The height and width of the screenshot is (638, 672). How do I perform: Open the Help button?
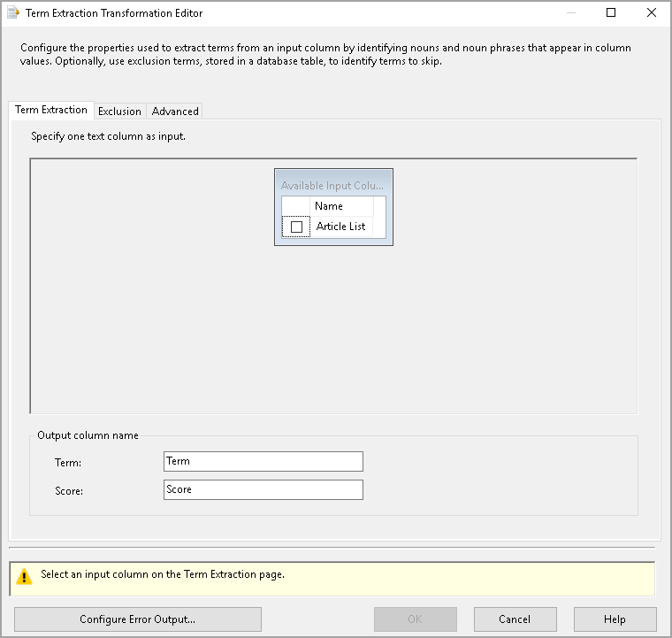(615, 619)
